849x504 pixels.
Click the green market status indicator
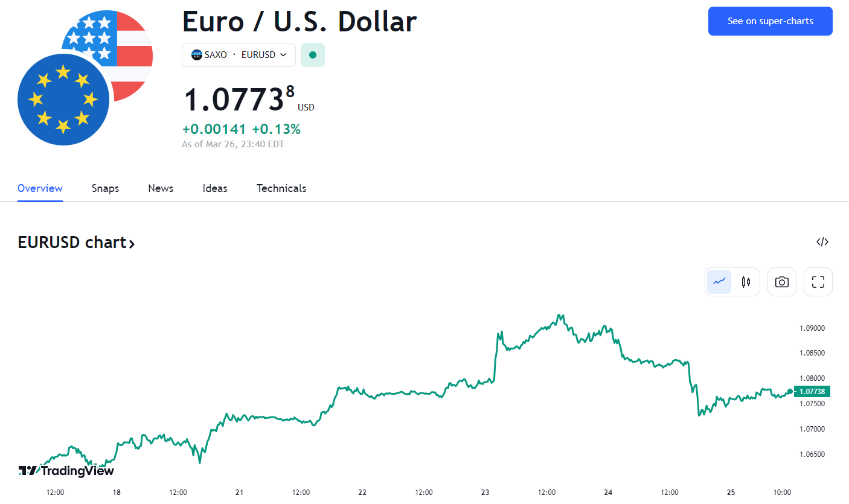(x=313, y=55)
